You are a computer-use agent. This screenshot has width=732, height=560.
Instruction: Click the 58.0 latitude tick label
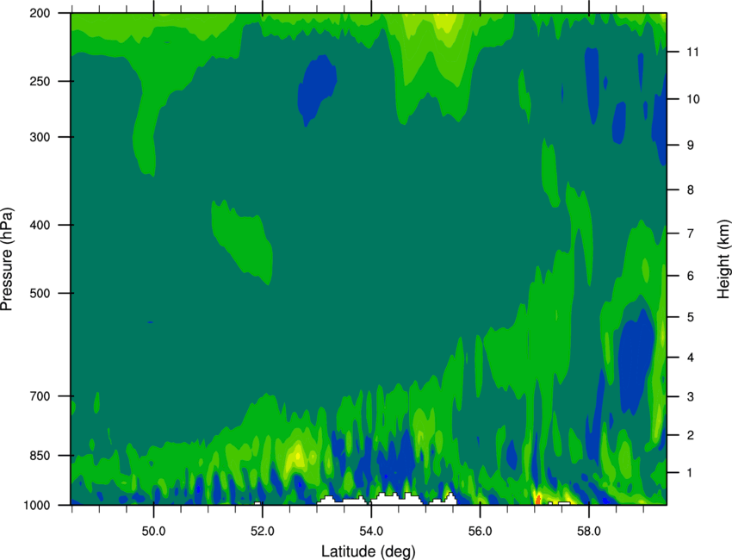pyautogui.click(x=589, y=531)
